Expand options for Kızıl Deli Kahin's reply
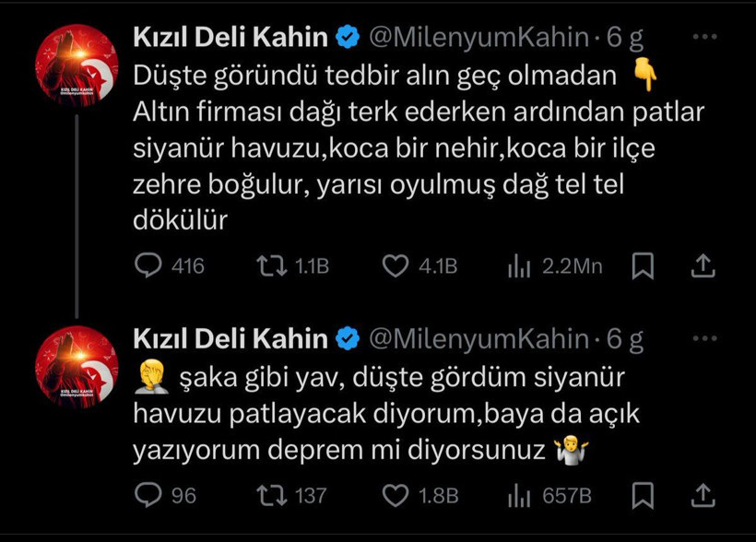 706,336
